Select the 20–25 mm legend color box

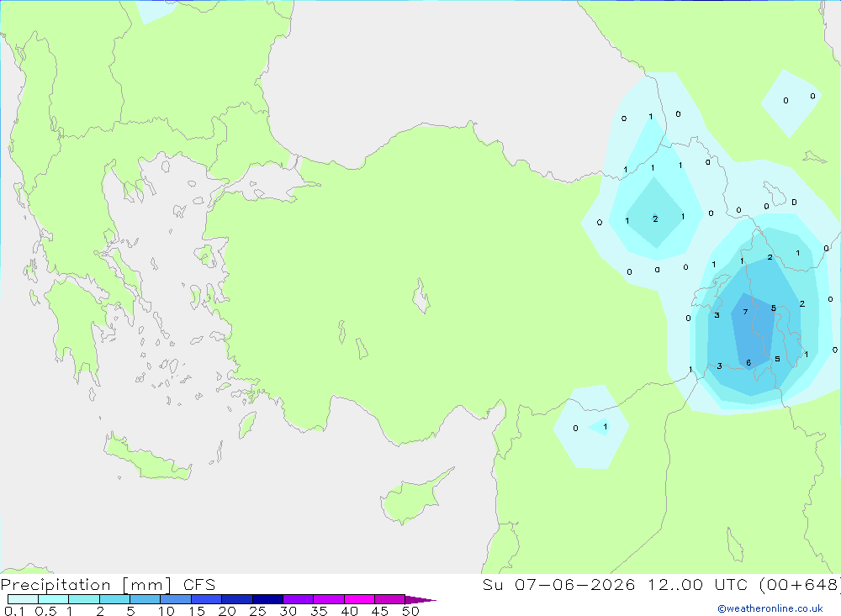(237, 599)
